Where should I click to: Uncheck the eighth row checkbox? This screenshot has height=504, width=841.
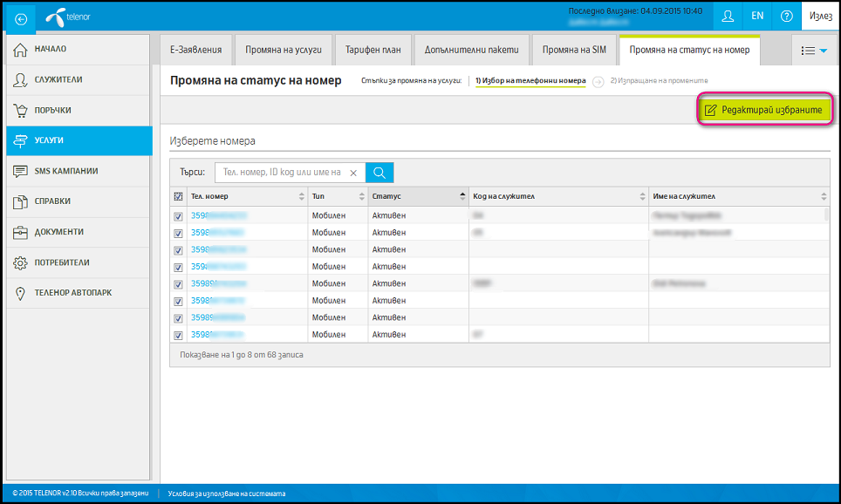[x=178, y=336]
